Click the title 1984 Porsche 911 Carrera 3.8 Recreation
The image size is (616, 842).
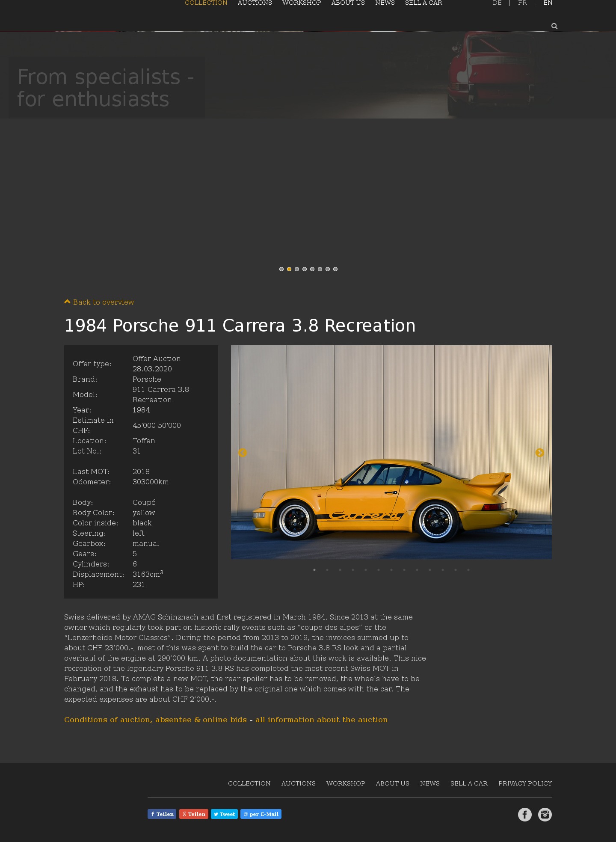pyautogui.click(x=240, y=326)
